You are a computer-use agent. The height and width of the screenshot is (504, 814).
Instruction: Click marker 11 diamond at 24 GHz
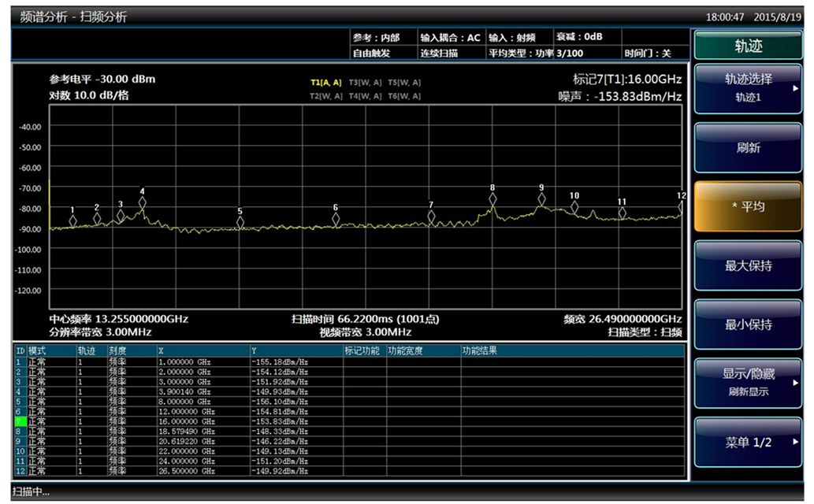622,213
